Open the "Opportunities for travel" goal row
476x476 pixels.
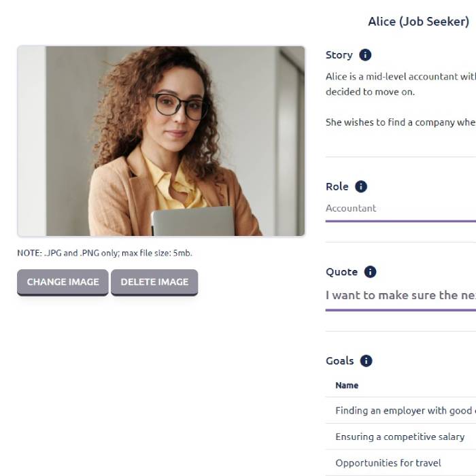click(388, 463)
